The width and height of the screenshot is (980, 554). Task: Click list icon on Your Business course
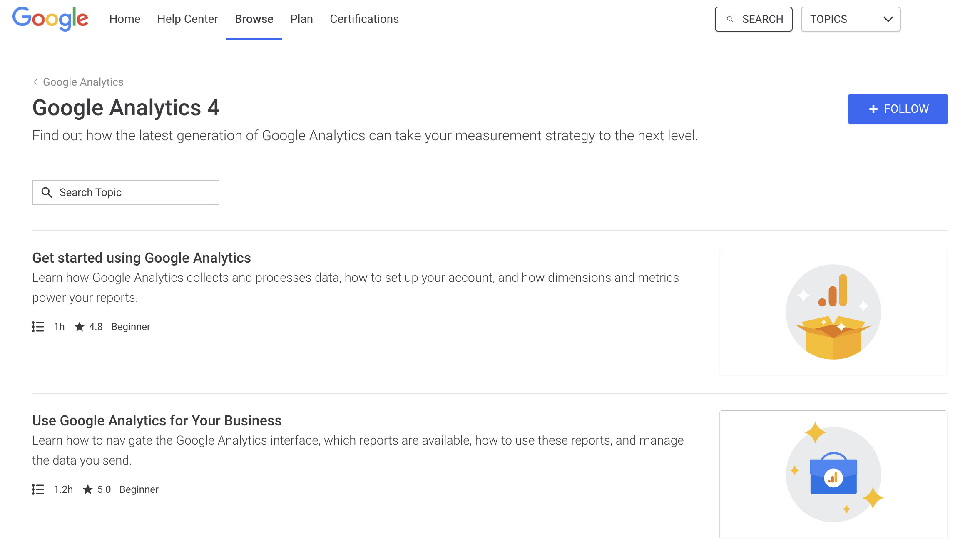point(38,489)
